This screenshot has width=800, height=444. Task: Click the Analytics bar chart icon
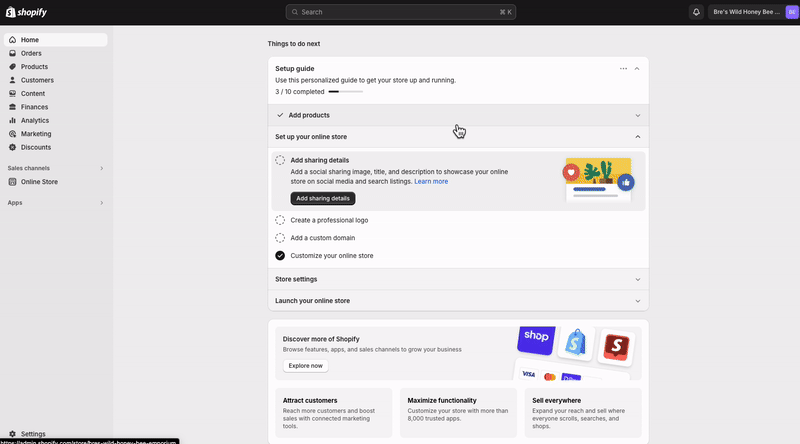(x=12, y=120)
